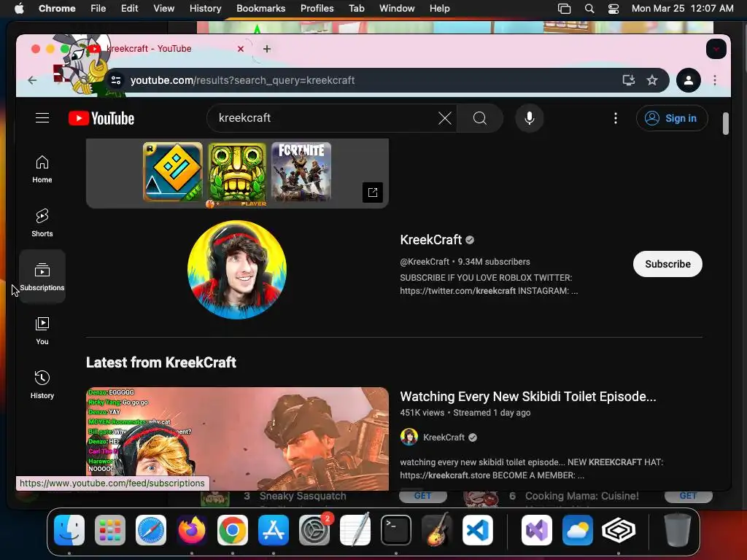Screen dimensions: 747x560
Task: Open Terminal from the Dock
Action: tap(396, 530)
